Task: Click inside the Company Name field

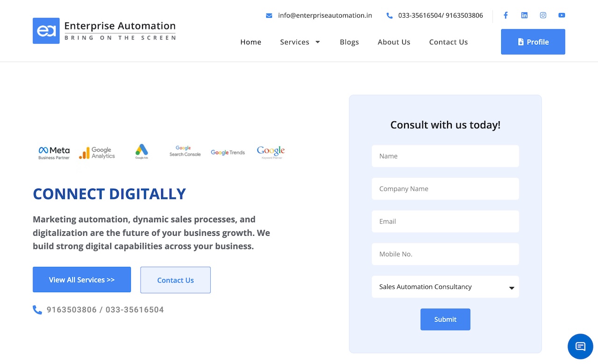Action: [x=444, y=189]
